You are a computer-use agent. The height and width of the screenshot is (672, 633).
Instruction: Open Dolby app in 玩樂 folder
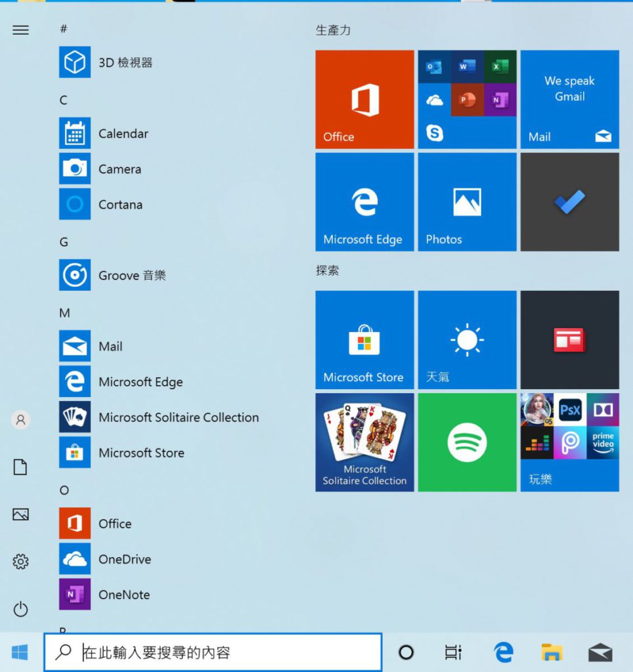tap(603, 410)
